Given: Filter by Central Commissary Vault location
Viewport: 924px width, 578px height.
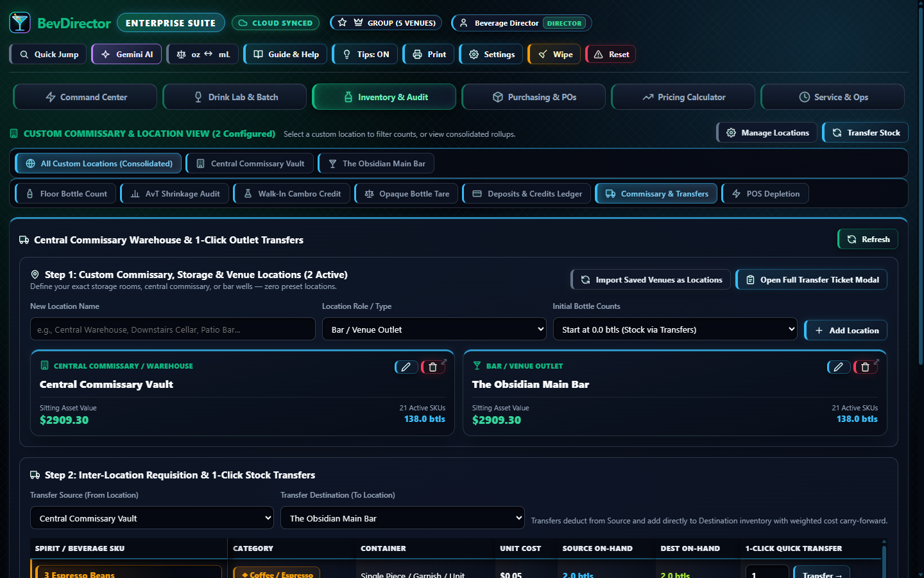Looking at the screenshot, I should [x=250, y=163].
